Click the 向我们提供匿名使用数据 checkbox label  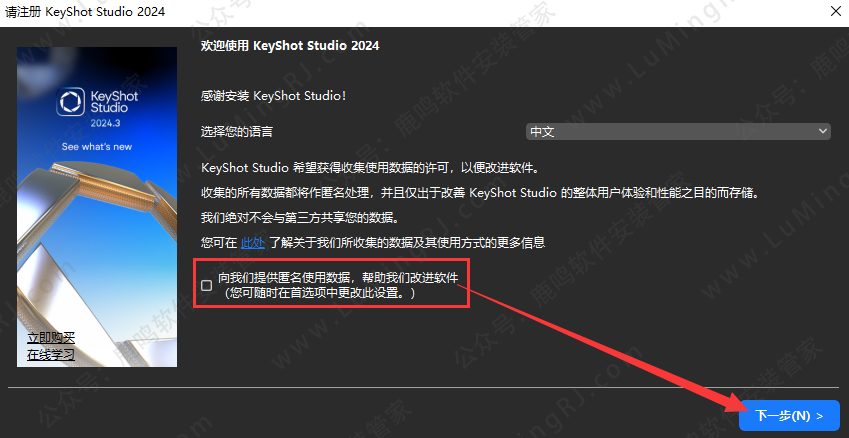(338, 278)
